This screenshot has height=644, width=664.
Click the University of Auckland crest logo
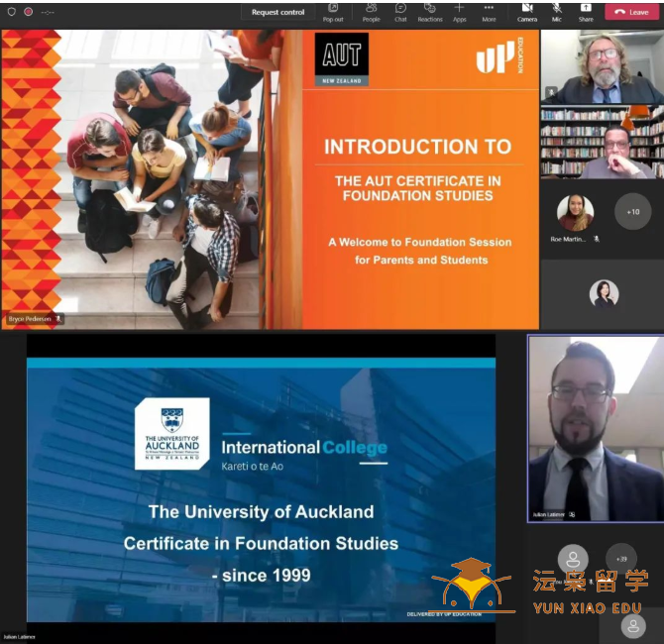[171, 434]
